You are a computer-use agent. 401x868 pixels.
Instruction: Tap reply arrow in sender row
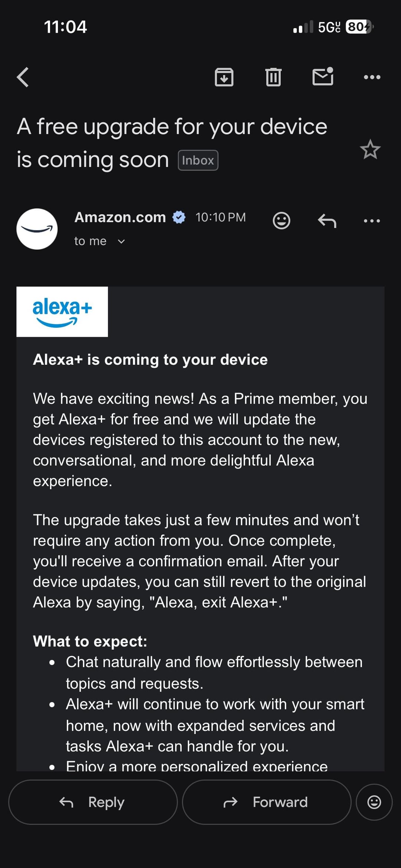327,221
